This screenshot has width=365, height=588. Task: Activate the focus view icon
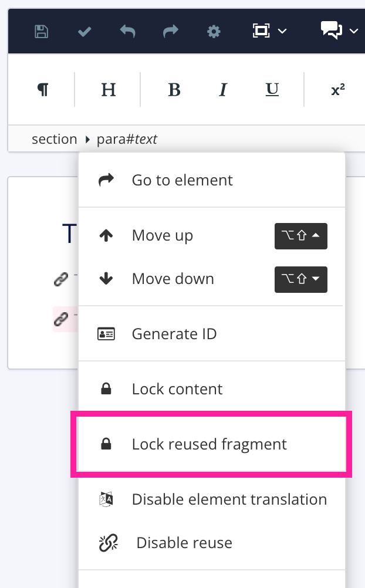point(262,31)
